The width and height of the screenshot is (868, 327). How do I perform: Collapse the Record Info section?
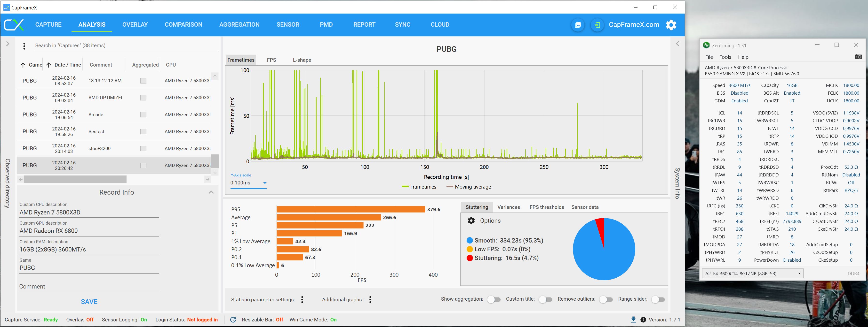pyautogui.click(x=211, y=192)
